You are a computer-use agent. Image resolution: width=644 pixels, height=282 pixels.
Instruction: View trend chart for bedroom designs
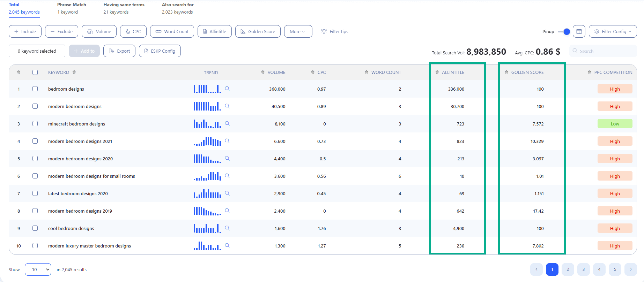[207, 89]
